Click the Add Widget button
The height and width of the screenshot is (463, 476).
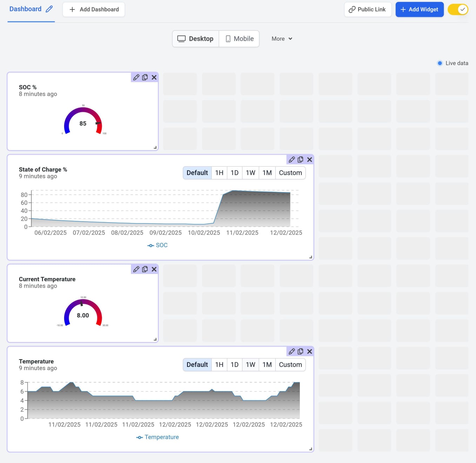(x=419, y=9)
